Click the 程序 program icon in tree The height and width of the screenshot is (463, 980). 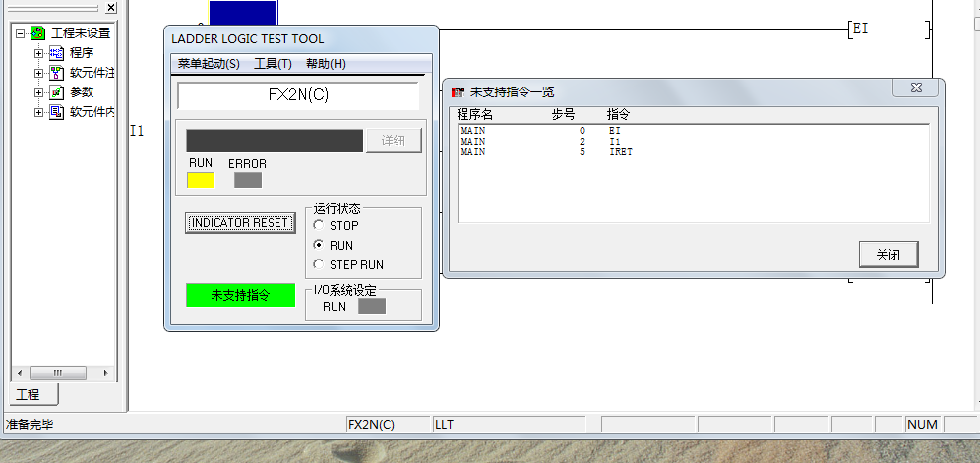[x=56, y=53]
